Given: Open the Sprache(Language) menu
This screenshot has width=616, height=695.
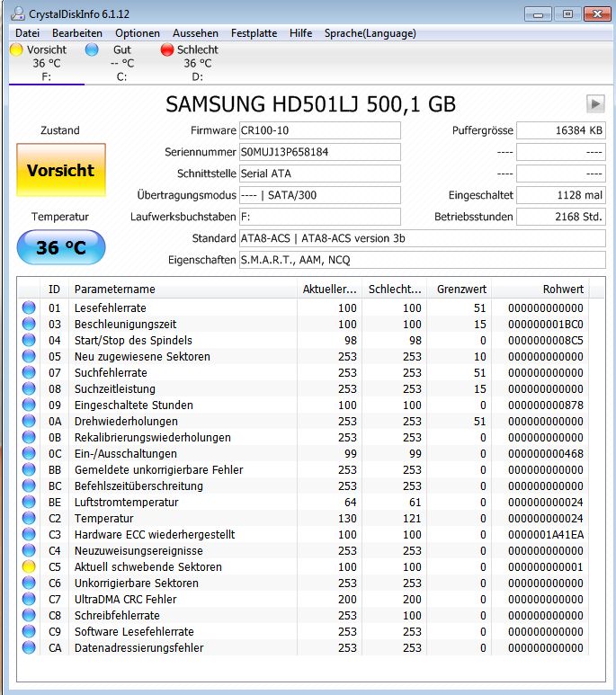Looking at the screenshot, I should pyautogui.click(x=370, y=33).
